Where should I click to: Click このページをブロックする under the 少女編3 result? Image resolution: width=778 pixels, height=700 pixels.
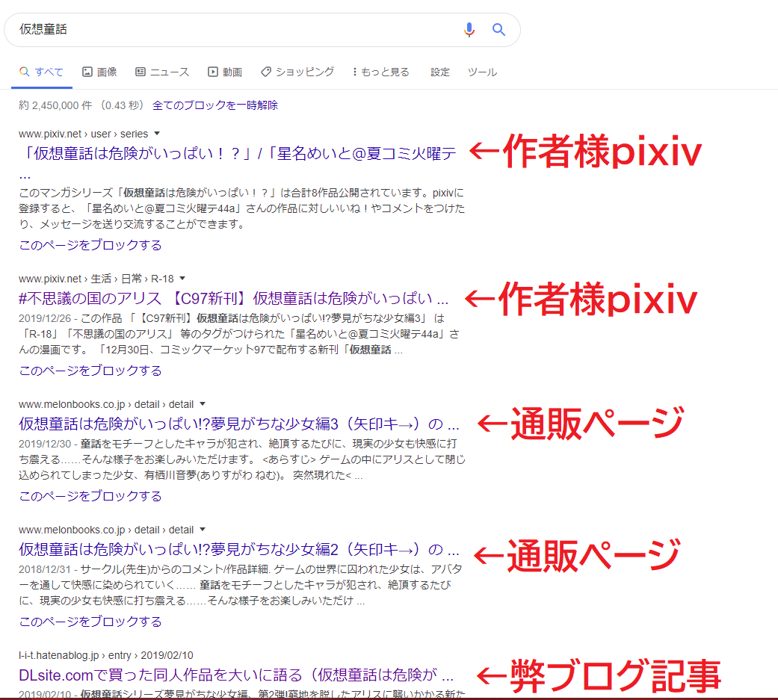(x=90, y=496)
